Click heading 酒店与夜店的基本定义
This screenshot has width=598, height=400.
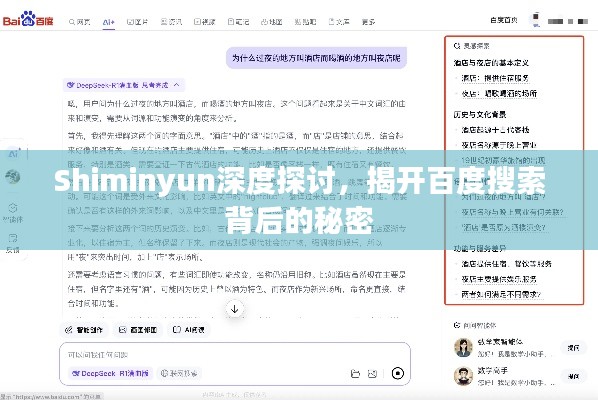click(x=491, y=63)
